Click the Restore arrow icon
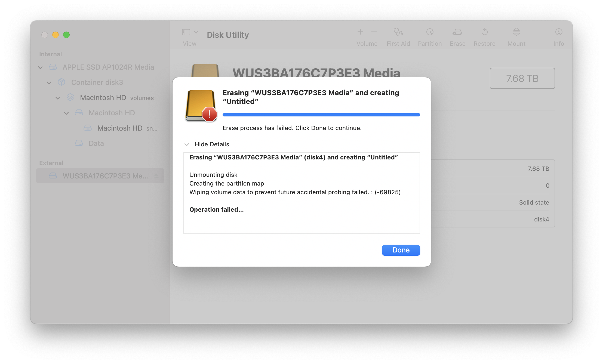The width and height of the screenshot is (603, 364). 484,32
